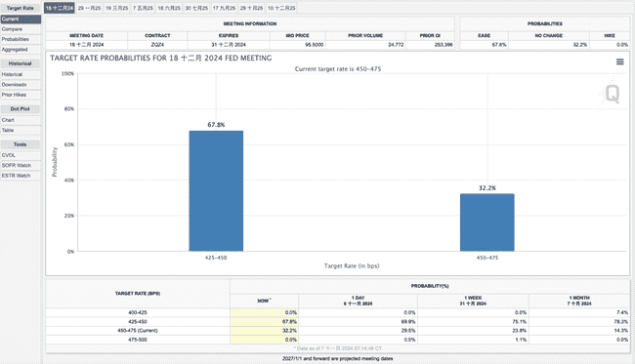This screenshot has width=635, height=364.
Task: Go to Probabilities in the sidebar
Action: click(x=21, y=39)
